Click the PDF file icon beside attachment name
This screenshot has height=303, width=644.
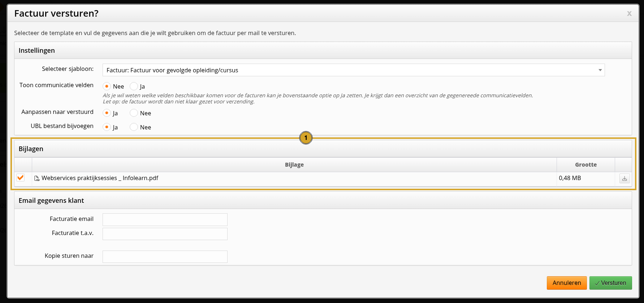coord(37,178)
